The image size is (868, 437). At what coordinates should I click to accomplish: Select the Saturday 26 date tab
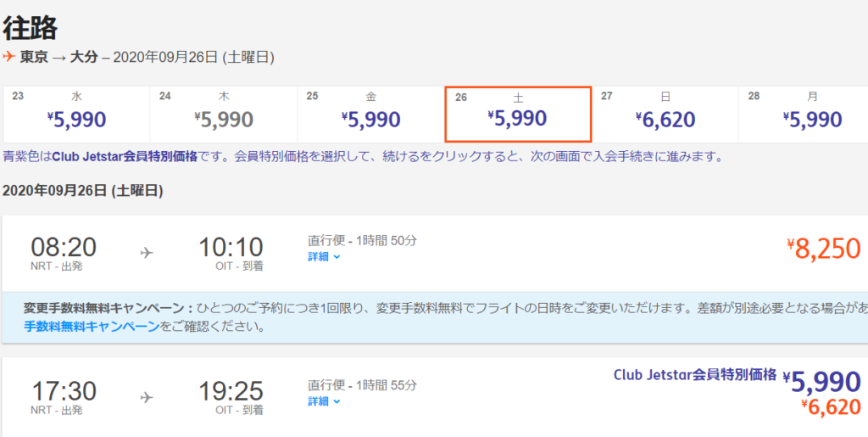(518, 114)
